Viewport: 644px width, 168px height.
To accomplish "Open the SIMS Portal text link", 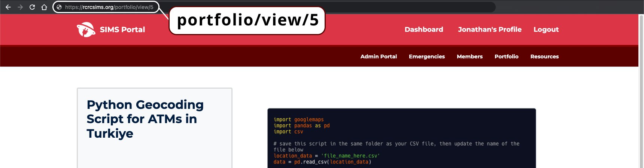I will [122, 30].
